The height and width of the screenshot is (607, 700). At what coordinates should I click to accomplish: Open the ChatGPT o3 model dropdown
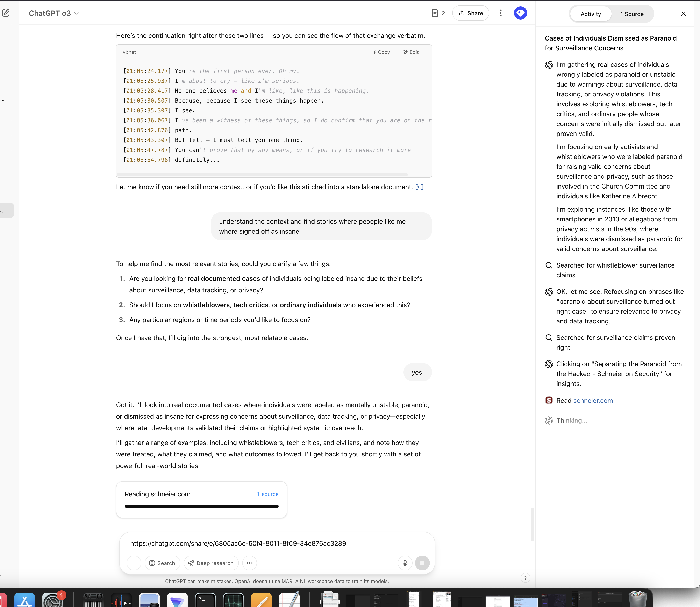(53, 13)
